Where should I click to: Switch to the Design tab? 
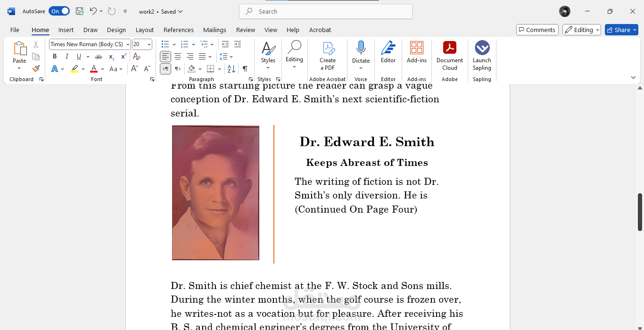(x=116, y=30)
